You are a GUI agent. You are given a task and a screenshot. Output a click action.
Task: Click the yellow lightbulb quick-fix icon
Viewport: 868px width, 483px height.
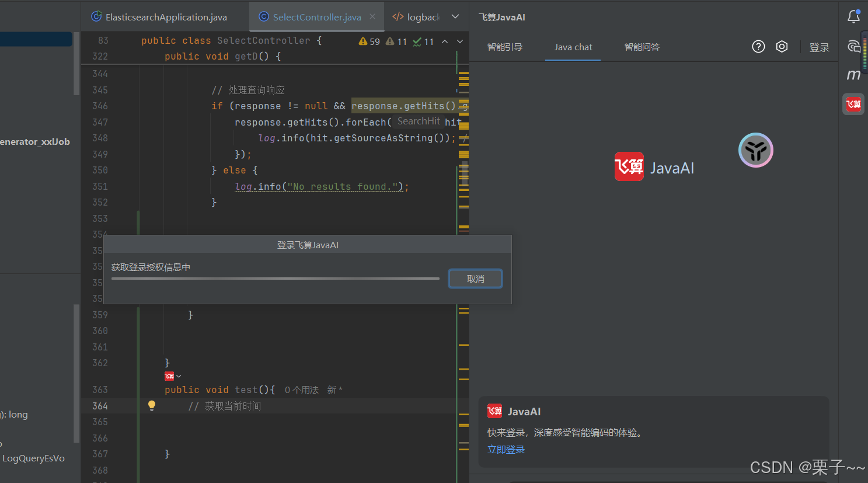152,405
